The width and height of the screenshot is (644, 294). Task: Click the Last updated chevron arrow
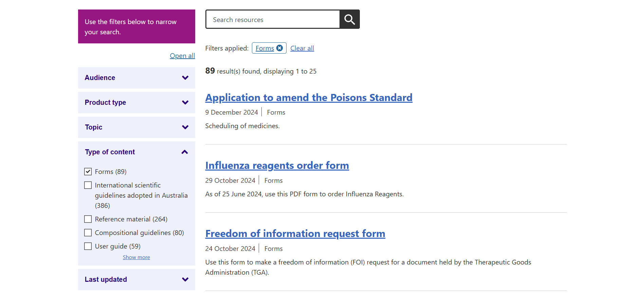tap(185, 279)
